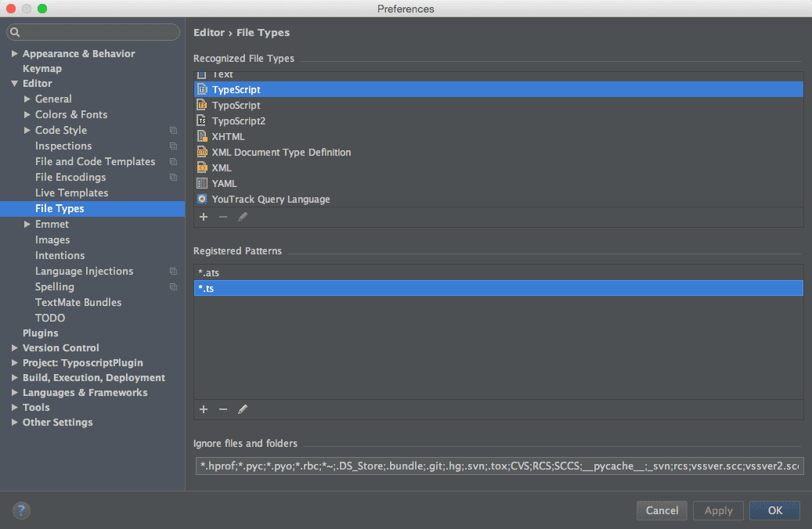The image size is (812, 529).
Task: Click the Ignore files and folders field
Action: click(x=500, y=466)
